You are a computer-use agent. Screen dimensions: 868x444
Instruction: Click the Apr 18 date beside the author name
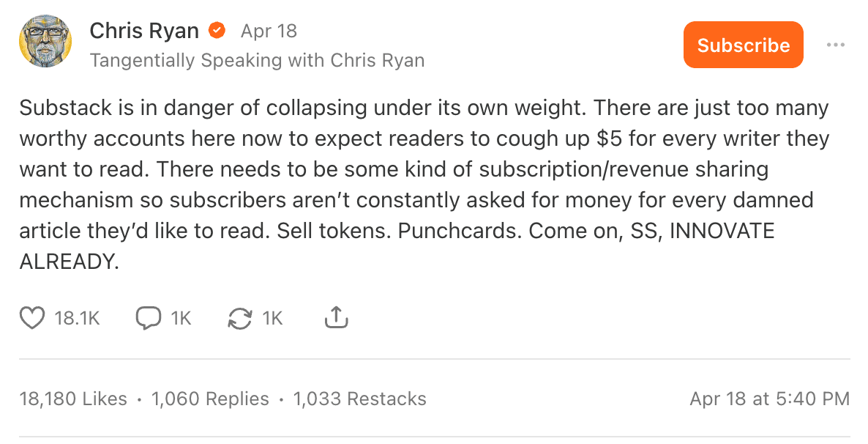point(269,31)
